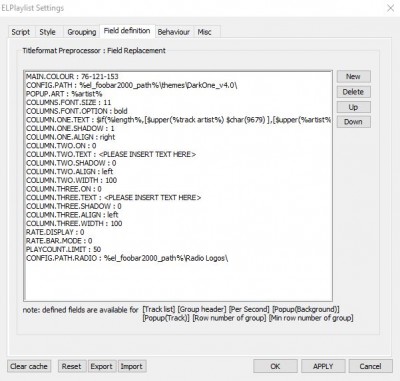Screen dimensions: 400x381
Task: Confirm with the OK button
Action: 275,366
